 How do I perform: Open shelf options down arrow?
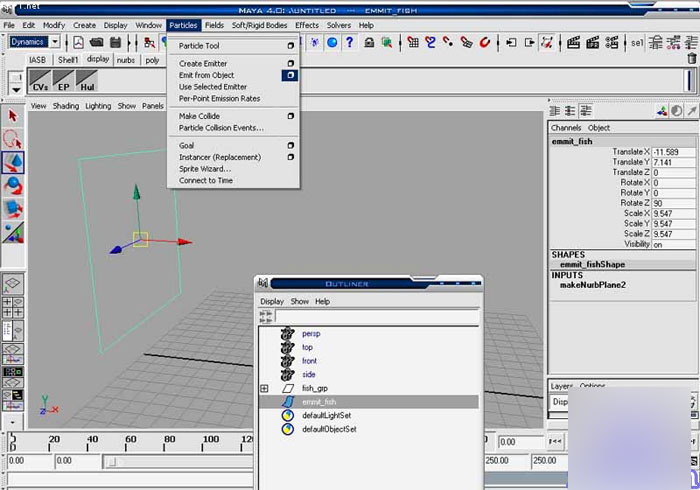tap(16, 89)
